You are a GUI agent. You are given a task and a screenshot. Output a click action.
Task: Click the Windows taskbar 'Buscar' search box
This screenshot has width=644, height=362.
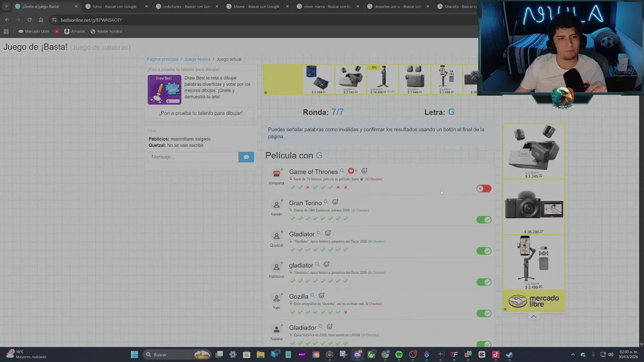[176, 354]
